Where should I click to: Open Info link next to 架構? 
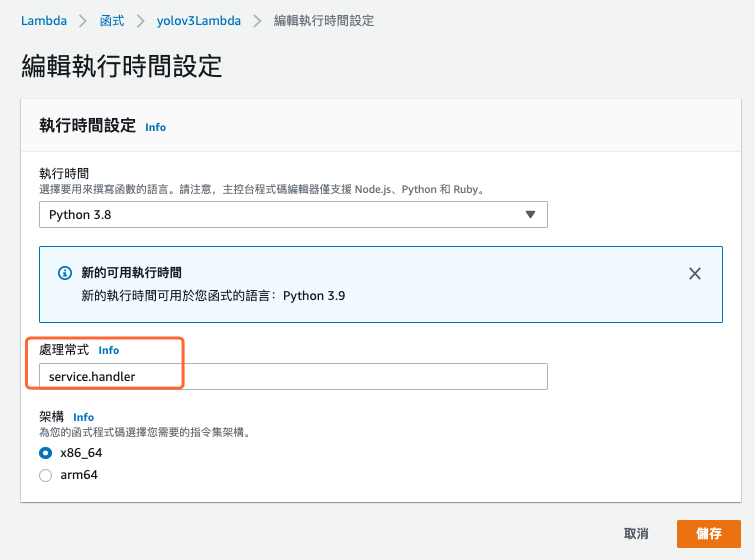click(84, 417)
